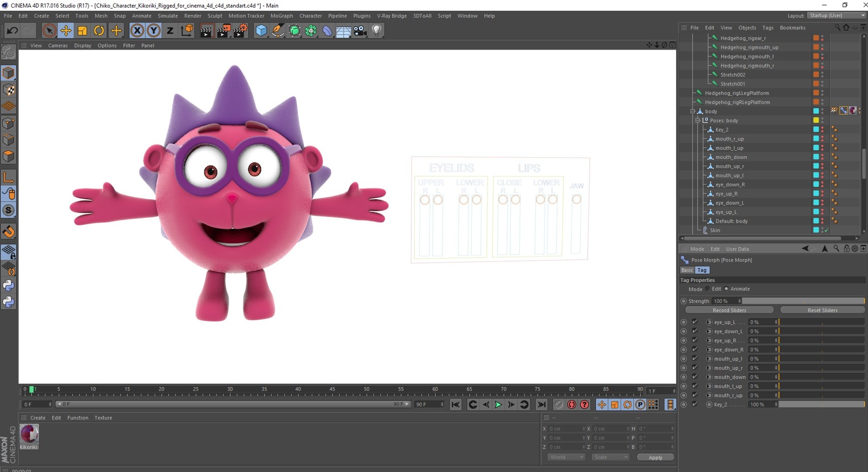Open Object Manager Tags menu

point(768,28)
